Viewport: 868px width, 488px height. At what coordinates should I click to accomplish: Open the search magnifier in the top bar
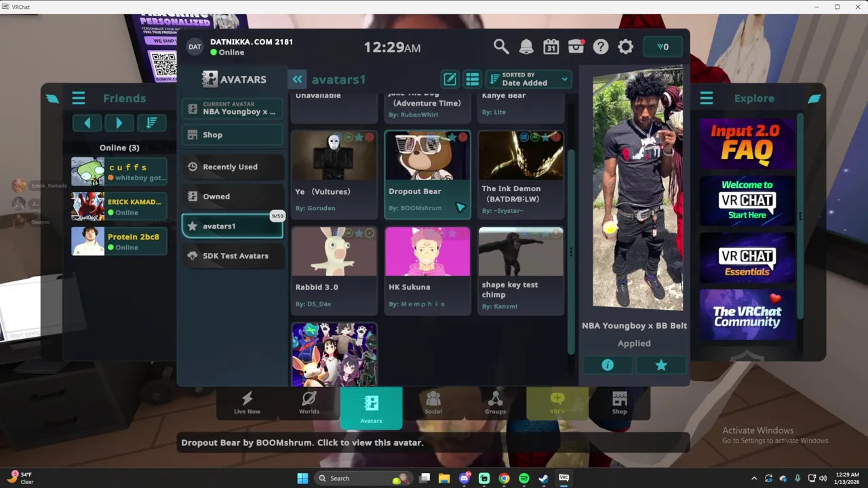click(501, 47)
